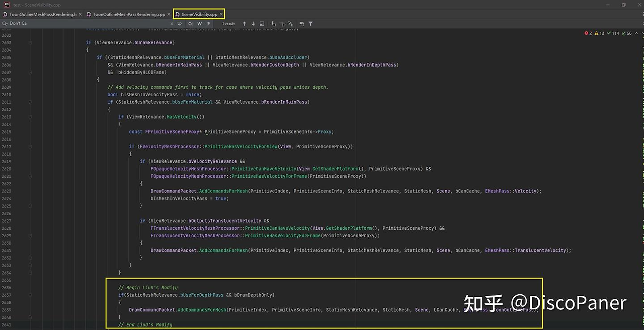The width and height of the screenshot is (644, 330).
Task: Click "1 result" search count label
Action: pyautogui.click(x=228, y=23)
